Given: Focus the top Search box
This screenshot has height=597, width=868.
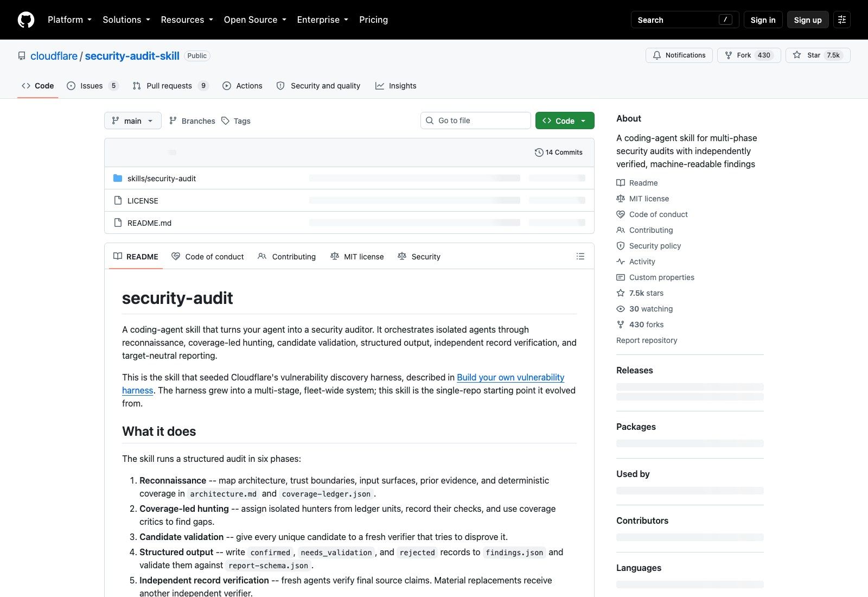Looking at the screenshot, I should (x=685, y=20).
